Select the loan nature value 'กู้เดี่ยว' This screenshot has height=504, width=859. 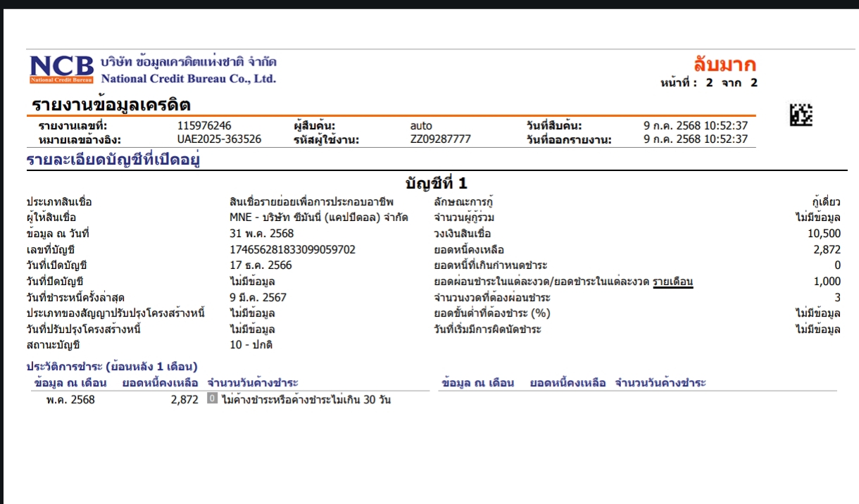click(826, 202)
